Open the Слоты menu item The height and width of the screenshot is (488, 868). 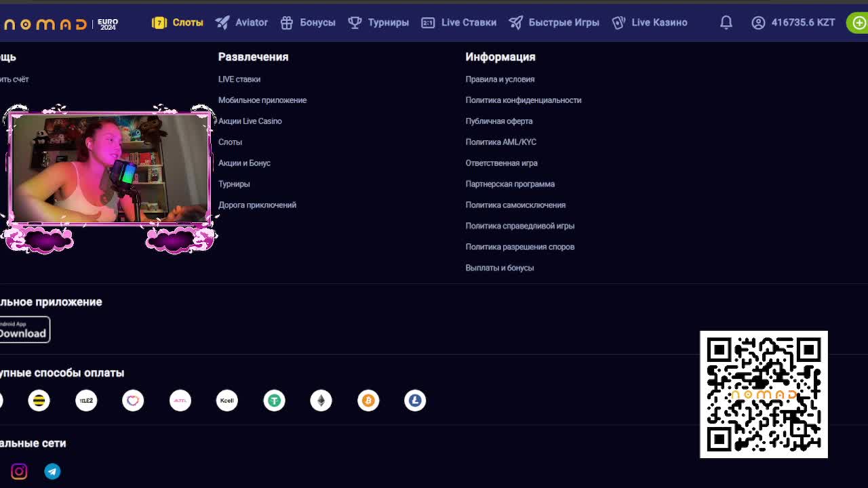click(178, 22)
